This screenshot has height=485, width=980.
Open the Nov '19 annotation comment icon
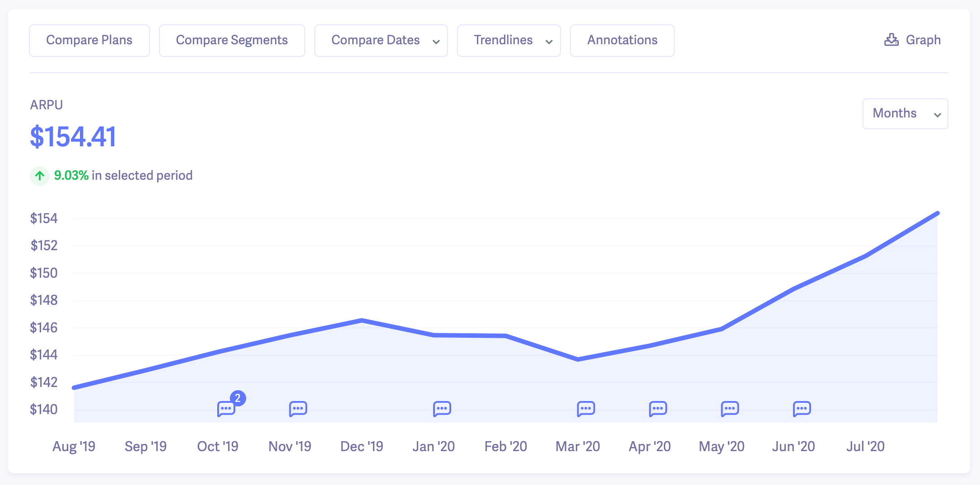[x=298, y=409]
